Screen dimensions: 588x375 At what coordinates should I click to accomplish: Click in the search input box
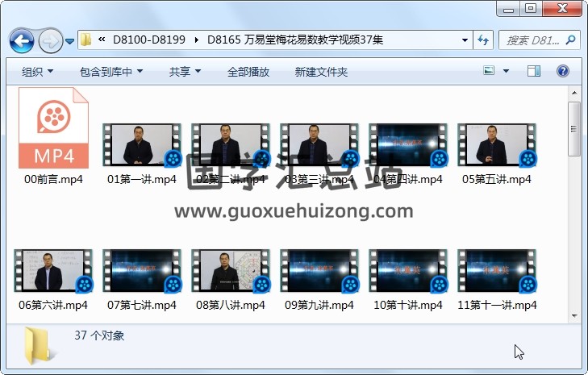532,40
